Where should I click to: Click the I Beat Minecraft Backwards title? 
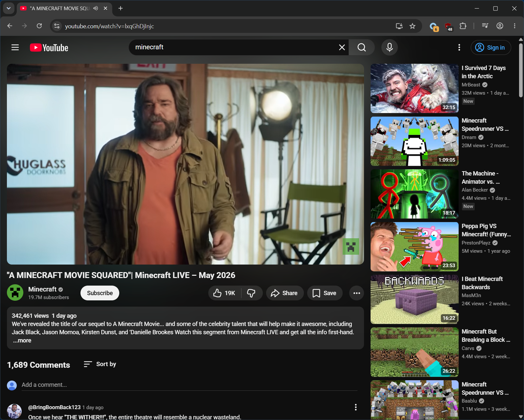click(482, 283)
